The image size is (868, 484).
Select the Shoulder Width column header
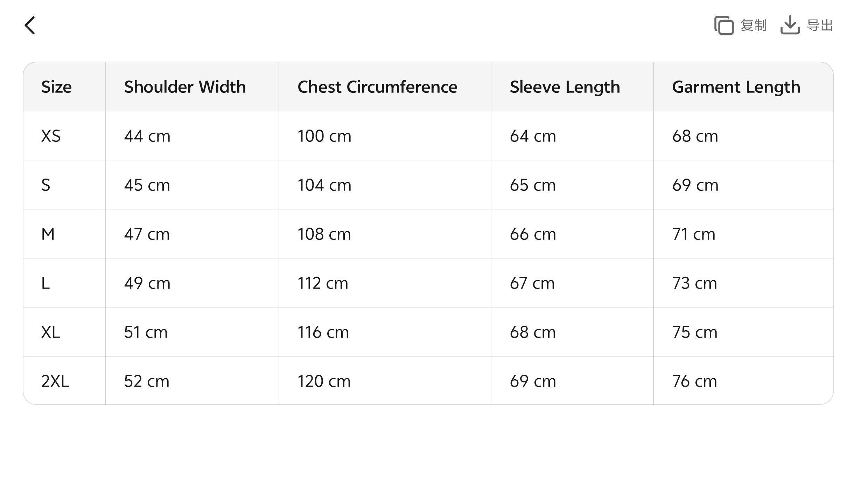coord(185,87)
